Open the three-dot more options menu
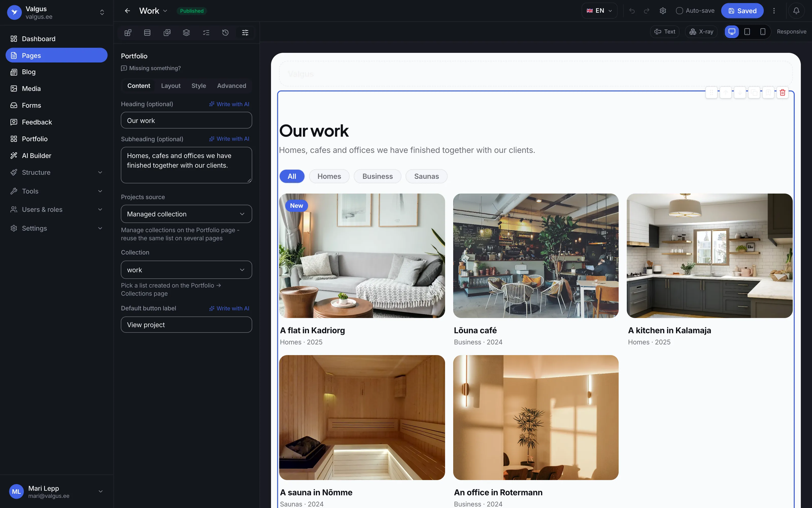 click(x=774, y=11)
